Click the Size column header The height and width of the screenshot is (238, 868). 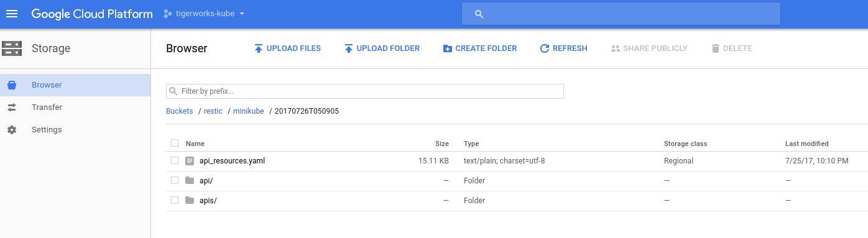442,144
